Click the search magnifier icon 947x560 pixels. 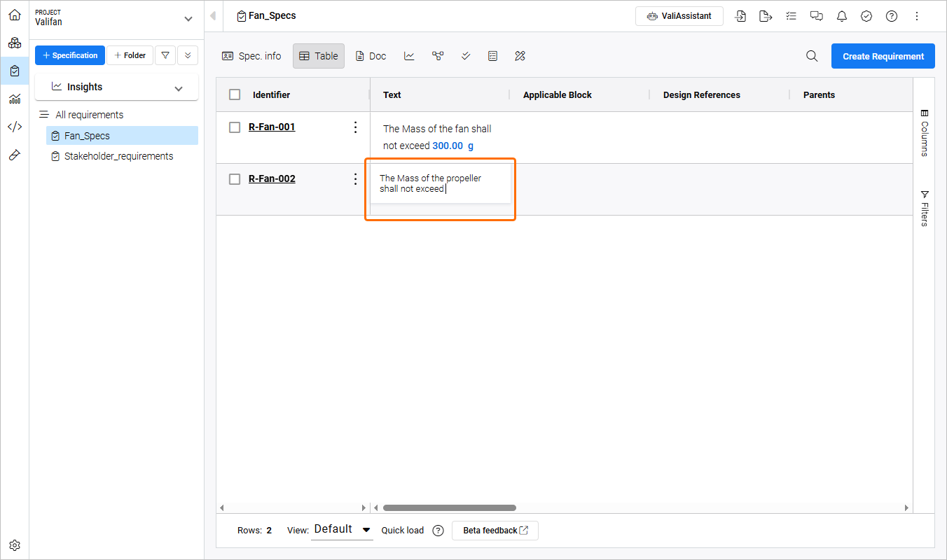(x=812, y=56)
